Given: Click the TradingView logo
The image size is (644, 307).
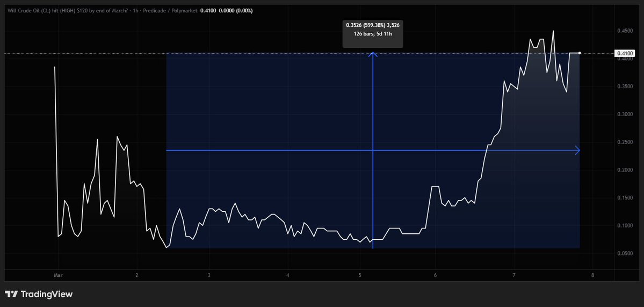Looking at the screenshot, I should pyautogui.click(x=39, y=294).
